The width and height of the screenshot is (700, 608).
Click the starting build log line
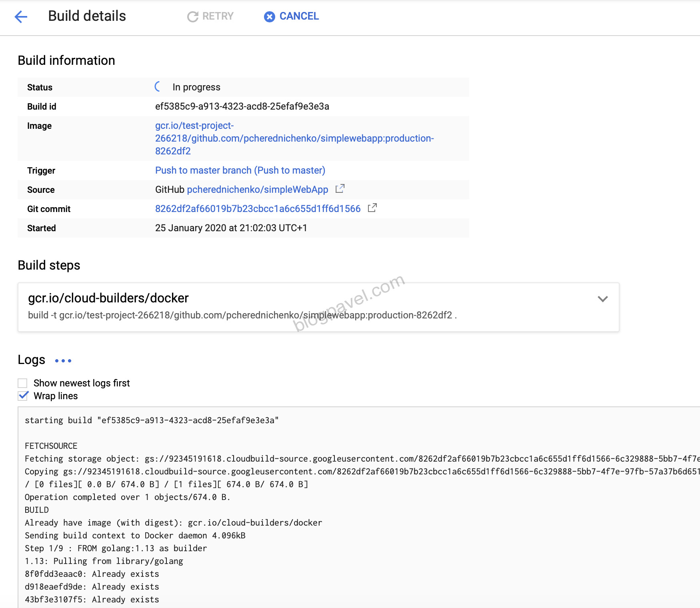(152, 420)
